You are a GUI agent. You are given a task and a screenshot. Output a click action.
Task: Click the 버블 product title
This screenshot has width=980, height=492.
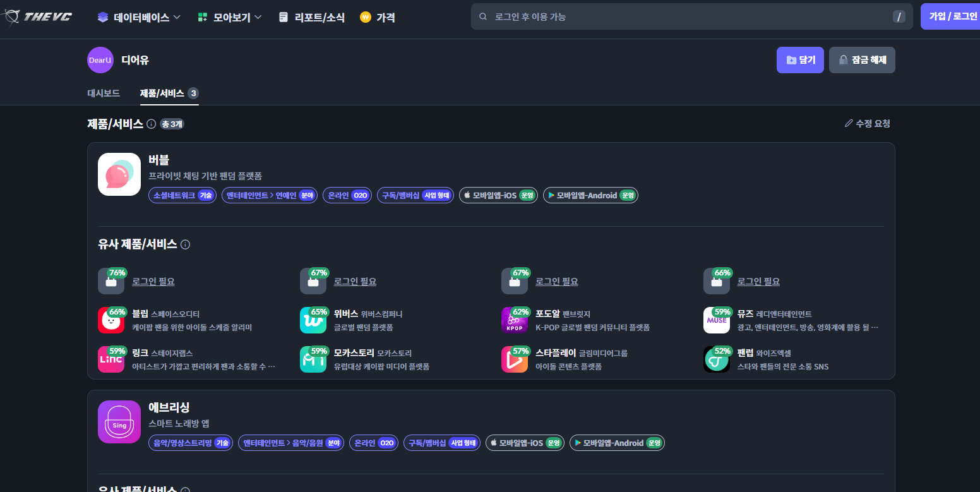click(159, 160)
